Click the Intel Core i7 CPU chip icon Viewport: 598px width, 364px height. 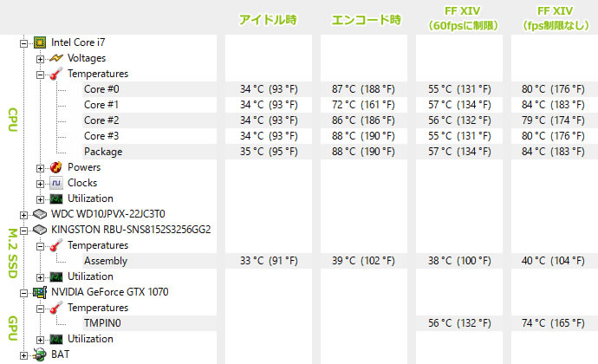point(40,42)
